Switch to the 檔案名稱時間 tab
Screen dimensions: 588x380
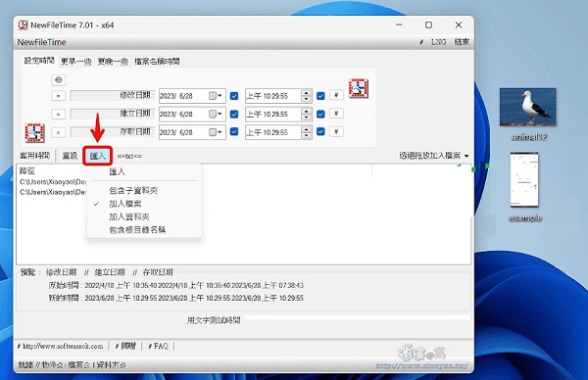(x=157, y=62)
